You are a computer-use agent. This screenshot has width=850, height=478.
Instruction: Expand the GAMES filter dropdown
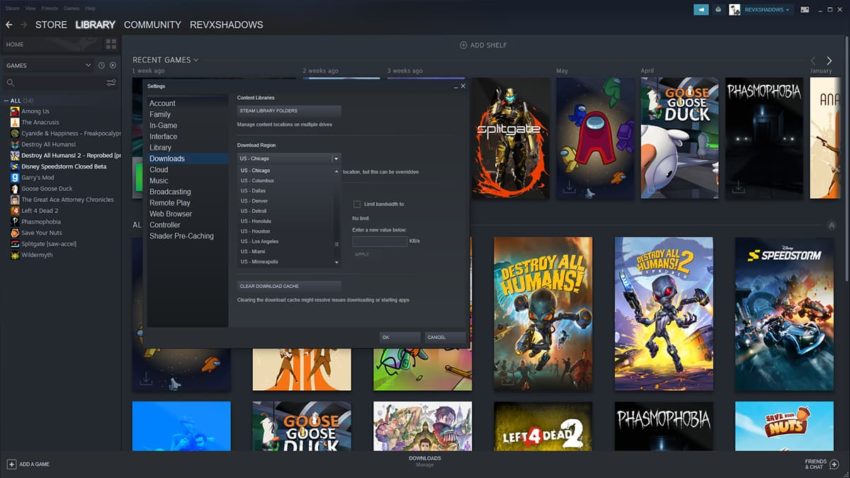coord(88,66)
